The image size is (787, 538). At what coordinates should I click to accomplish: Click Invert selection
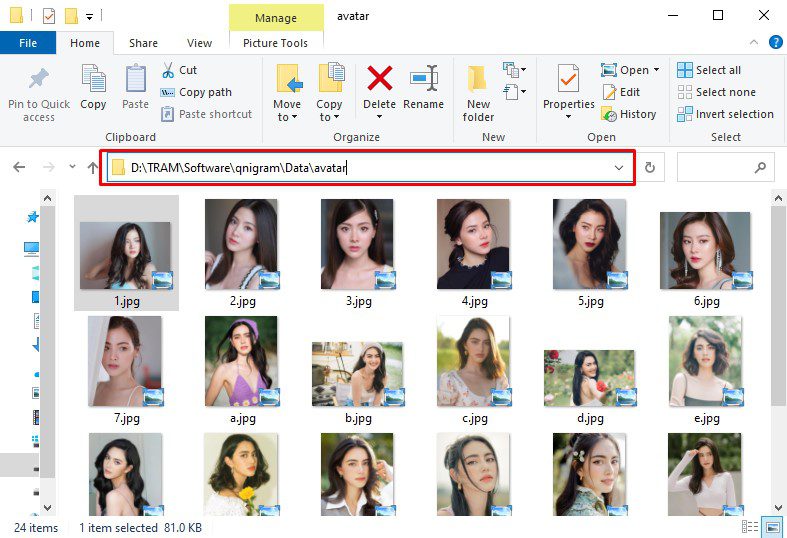pos(725,114)
